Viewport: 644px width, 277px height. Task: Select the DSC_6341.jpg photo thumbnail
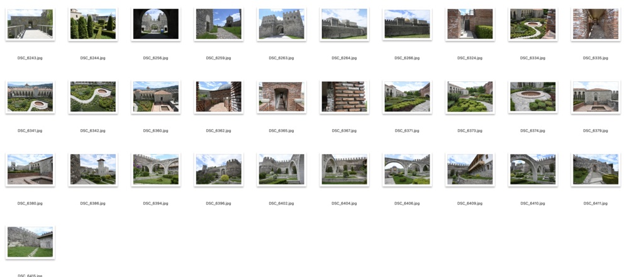coord(30,96)
